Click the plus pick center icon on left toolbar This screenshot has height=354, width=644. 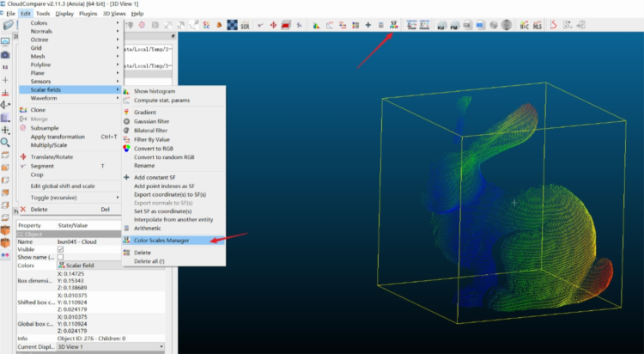5,80
